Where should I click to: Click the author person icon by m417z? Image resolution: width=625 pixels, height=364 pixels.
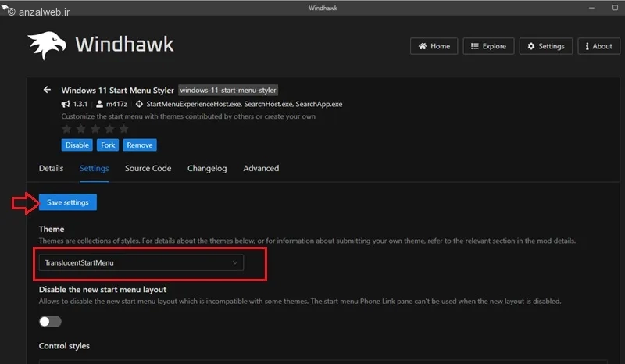(x=100, y=104)
